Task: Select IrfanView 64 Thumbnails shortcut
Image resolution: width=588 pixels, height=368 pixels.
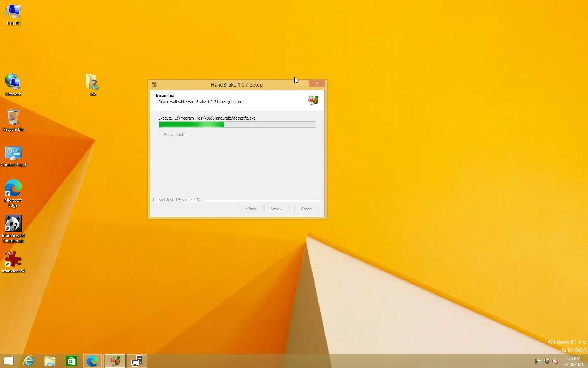Action: click(13, 229)
